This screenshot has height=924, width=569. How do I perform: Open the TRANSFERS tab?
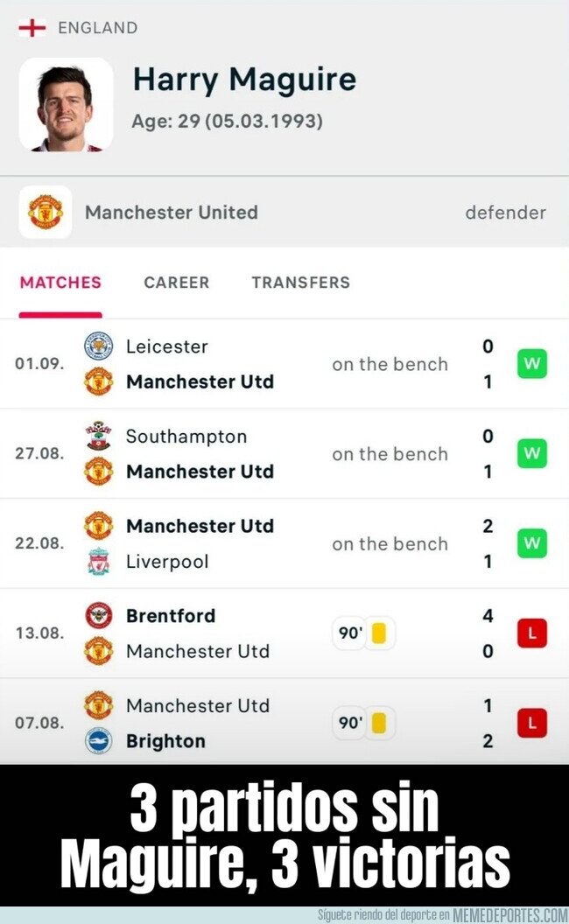(x=301, y=283)
